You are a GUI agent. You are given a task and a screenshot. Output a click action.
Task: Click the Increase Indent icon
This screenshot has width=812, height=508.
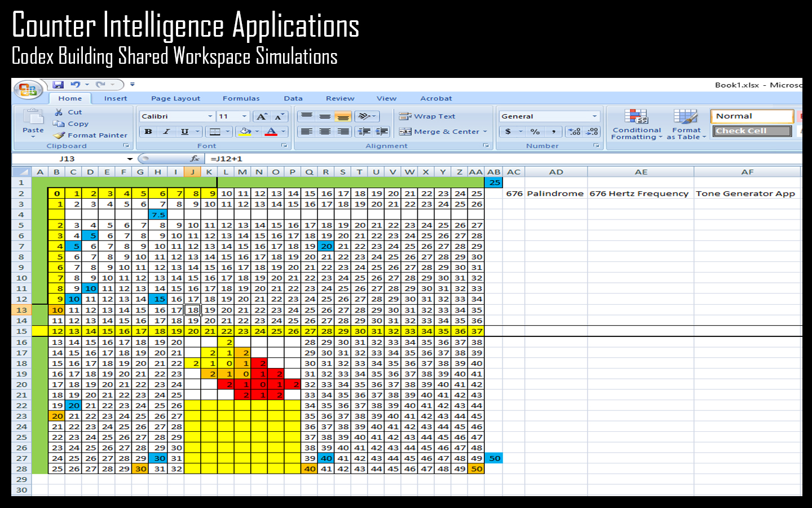pos(382,132)
